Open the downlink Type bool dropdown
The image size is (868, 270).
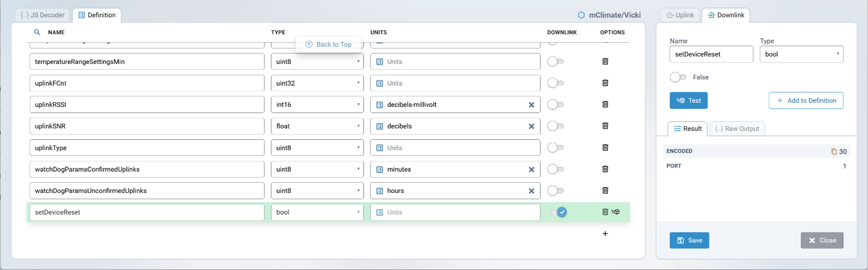(801, 55)
